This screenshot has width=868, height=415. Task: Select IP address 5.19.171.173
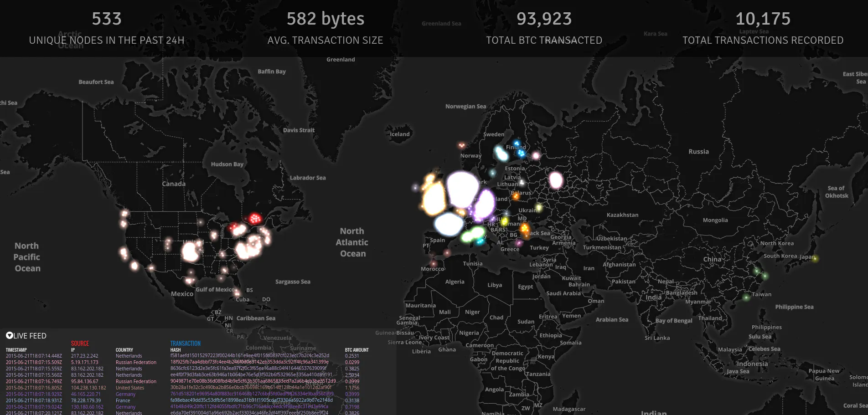click(x=84, y=362)
